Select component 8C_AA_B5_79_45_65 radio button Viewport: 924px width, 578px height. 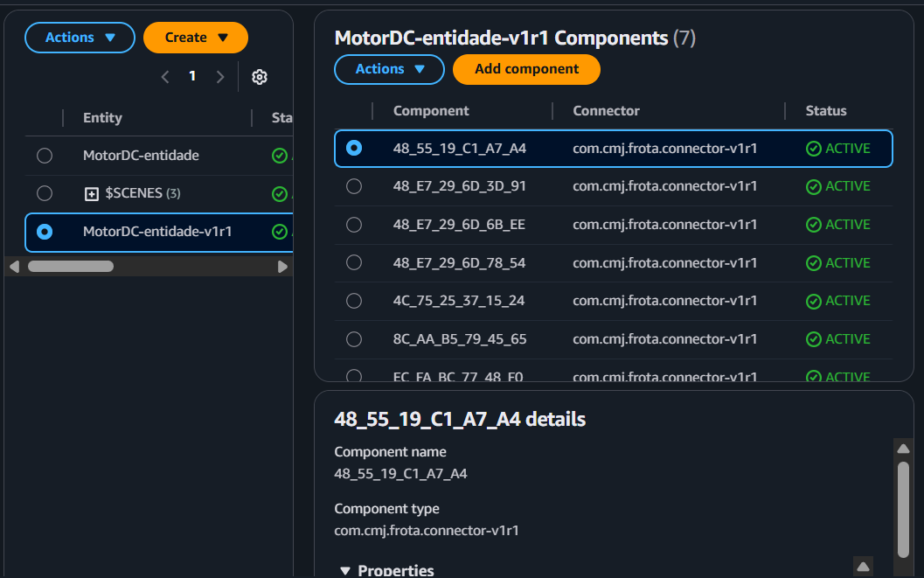(x=354, y=339)
